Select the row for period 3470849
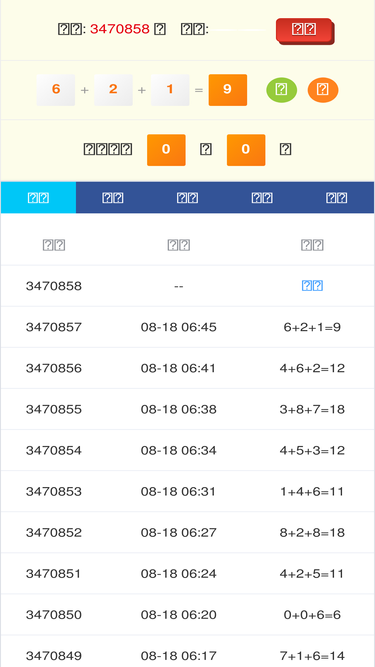This screenshot has height=667, width=375. (x=188, y=652)
